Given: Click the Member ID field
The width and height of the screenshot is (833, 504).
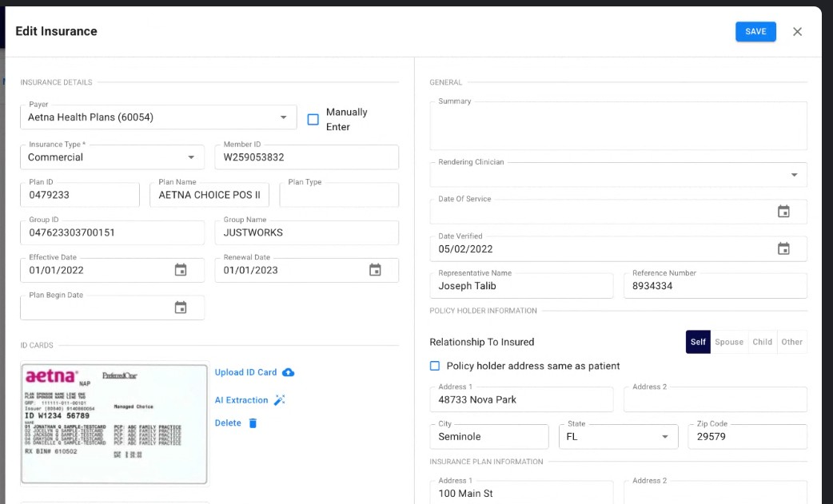Looking at the screenshot, I should tap(306, 157).
